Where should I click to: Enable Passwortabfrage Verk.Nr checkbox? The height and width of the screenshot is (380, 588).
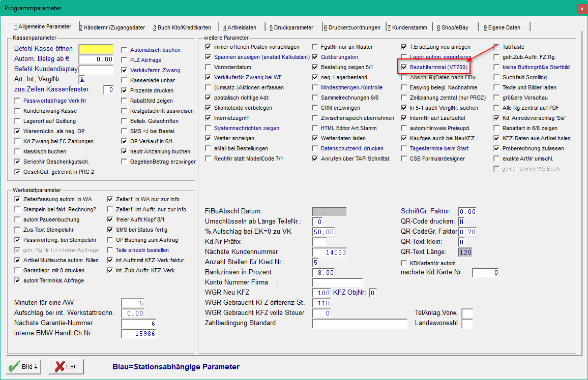pyautogui.click(x=17, y=101)
